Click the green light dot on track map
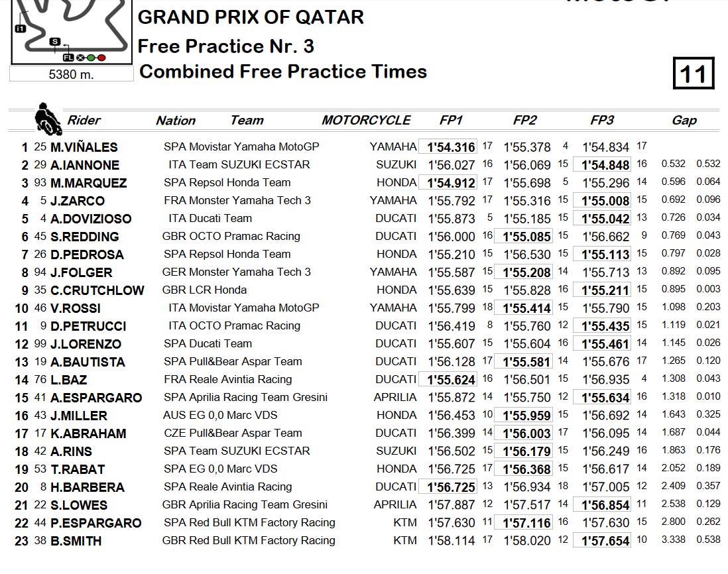The height and width of the screenshot is (574, 728). pos(91,58)
